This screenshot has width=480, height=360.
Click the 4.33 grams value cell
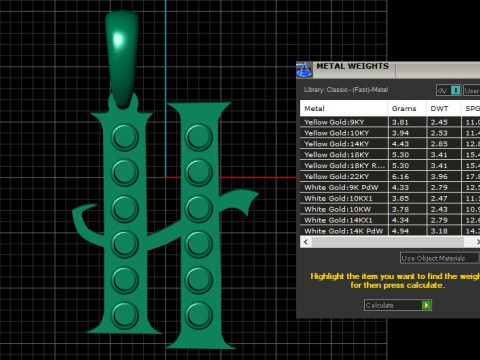click(407, 187)
